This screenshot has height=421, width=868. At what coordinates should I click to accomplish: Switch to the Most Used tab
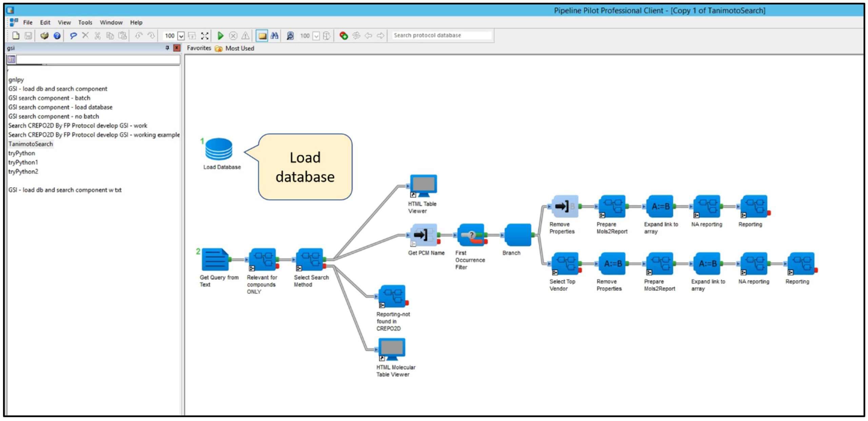pos(239,48)
